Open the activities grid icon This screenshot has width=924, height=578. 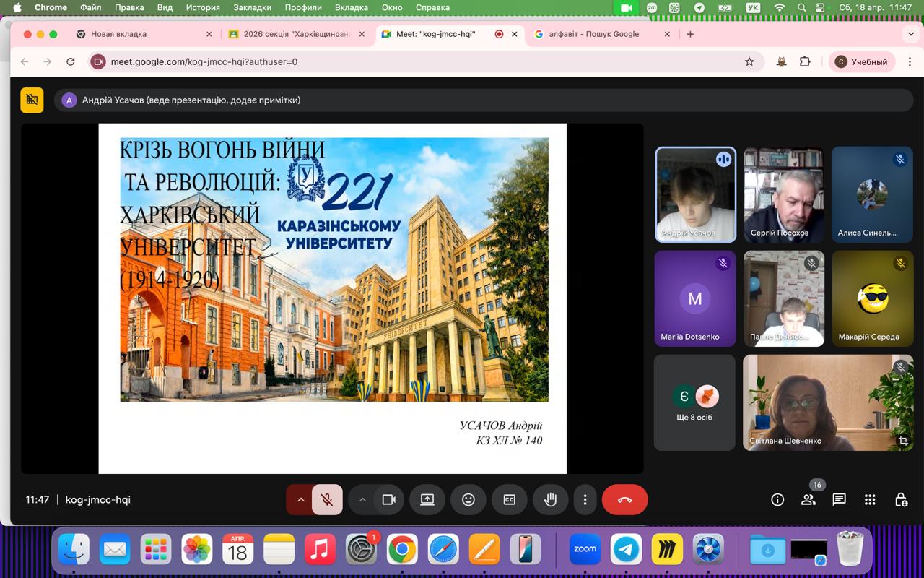click(870, 500)
